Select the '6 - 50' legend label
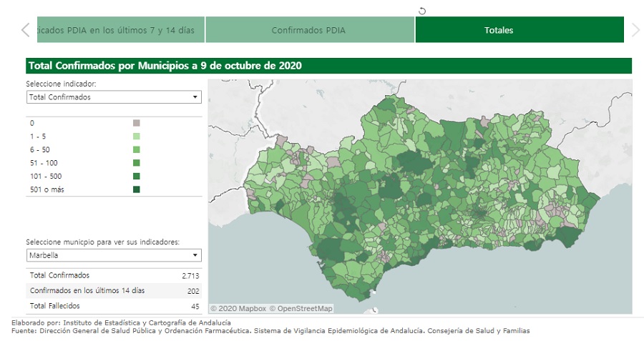 click(40, 150)
